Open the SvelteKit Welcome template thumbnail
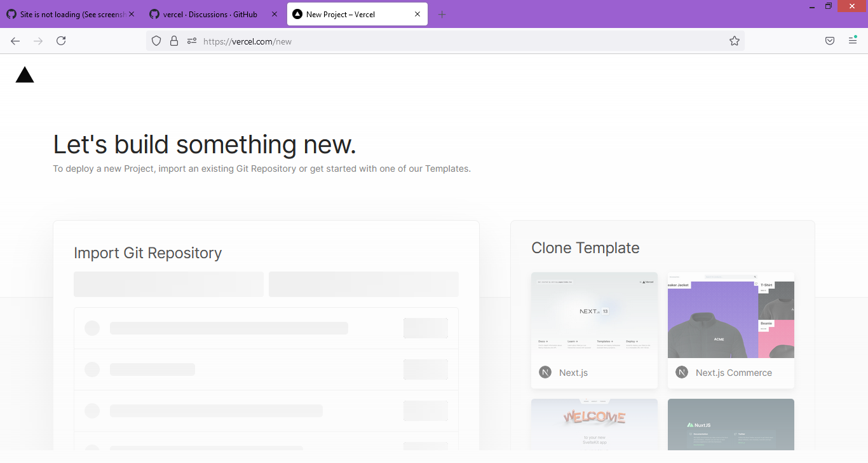This screenshot has width=868, height=463. click(x=594, y=424)
